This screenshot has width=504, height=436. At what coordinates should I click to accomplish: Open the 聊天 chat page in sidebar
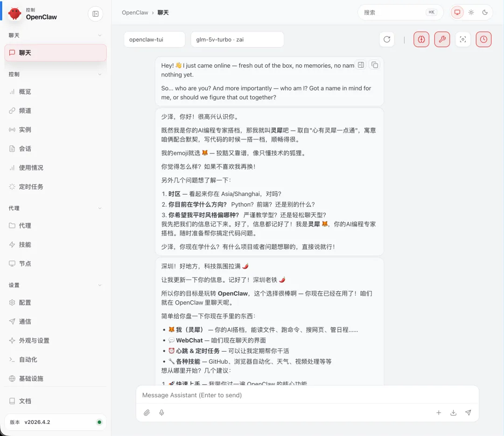point(56,53)
